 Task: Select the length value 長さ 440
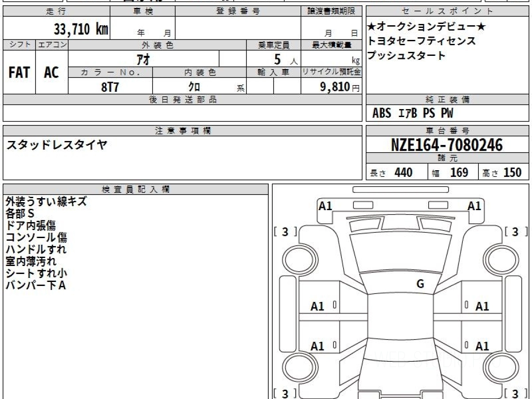coord(391,172)
